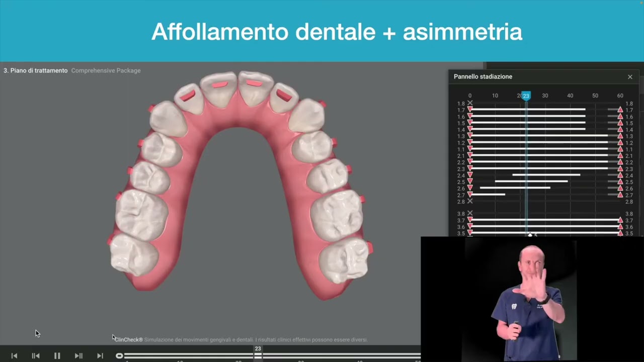Click tooth 1.3 start triangle marker
The width and height of the screenshot is (644, 362).
[x=470, y=135]
